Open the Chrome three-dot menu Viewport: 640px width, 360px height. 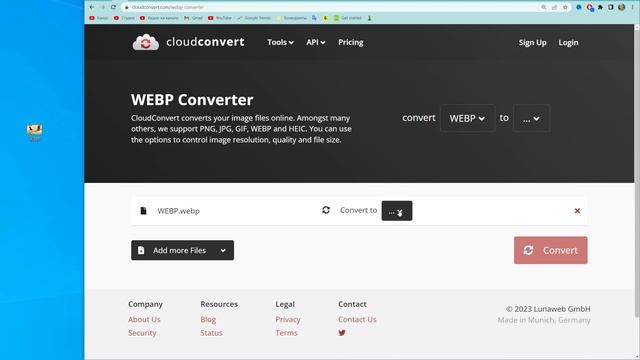[x=632, y=7]
